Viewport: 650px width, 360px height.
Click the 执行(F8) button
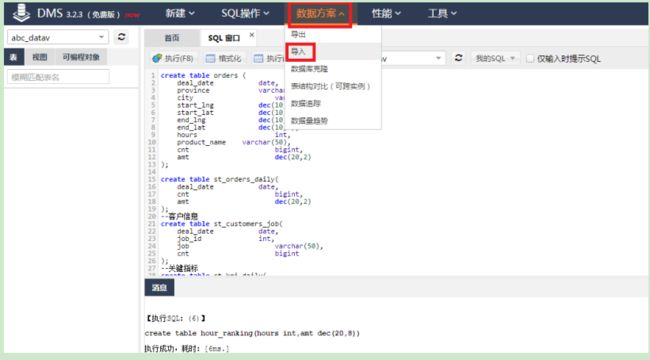173,58
